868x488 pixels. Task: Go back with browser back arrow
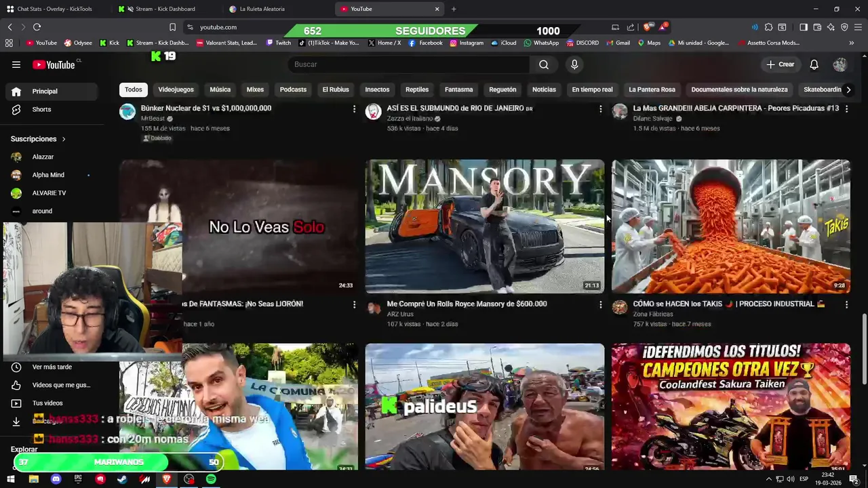10,27
